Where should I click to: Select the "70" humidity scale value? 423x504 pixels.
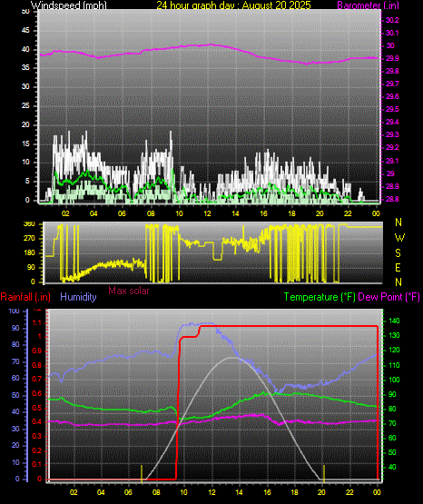pos(15,362)
